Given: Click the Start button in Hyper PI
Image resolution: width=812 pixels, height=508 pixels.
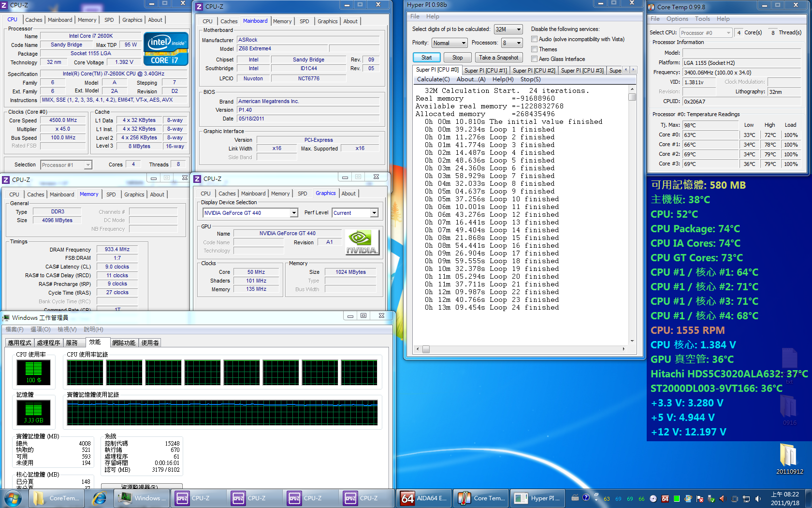Looking at the screenshot, I should pos(426,58).
